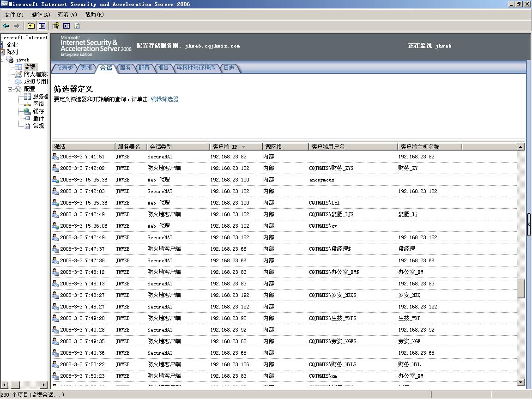Select the host name cell 岁安_NZQ
The width and height of the screenshot is (532, 399).
coord(409,295)
